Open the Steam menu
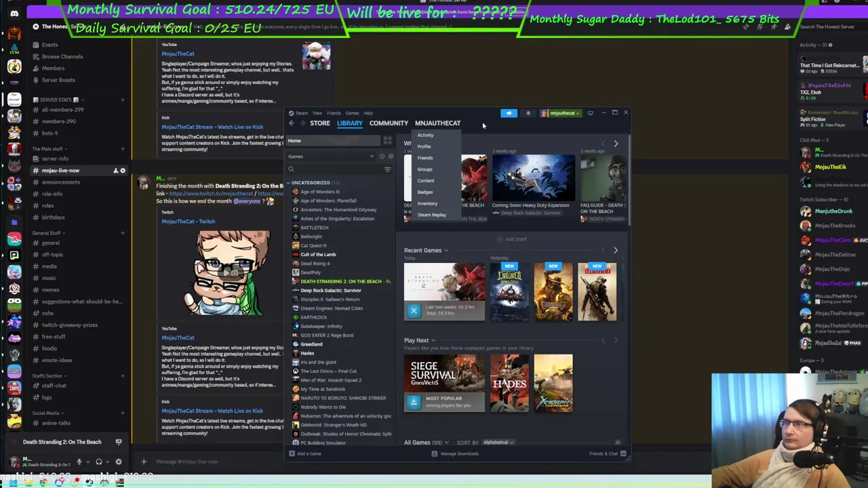868x488 pixels. point(301,113)
